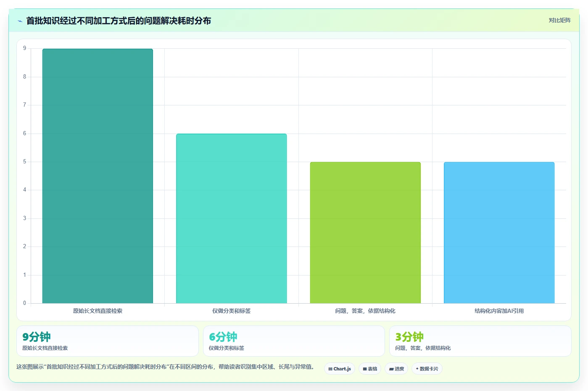Click axis label 仅做分类和标签 under chart

click(x=232, y=311)
